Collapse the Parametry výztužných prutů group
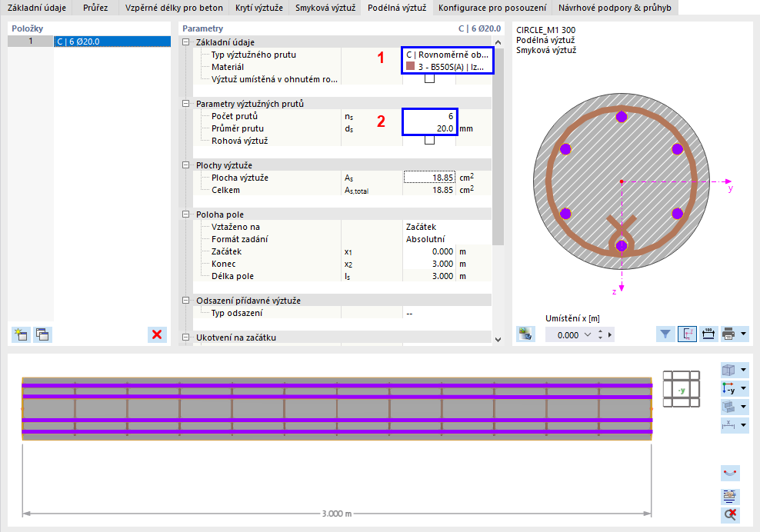 (x=185, y=104)
